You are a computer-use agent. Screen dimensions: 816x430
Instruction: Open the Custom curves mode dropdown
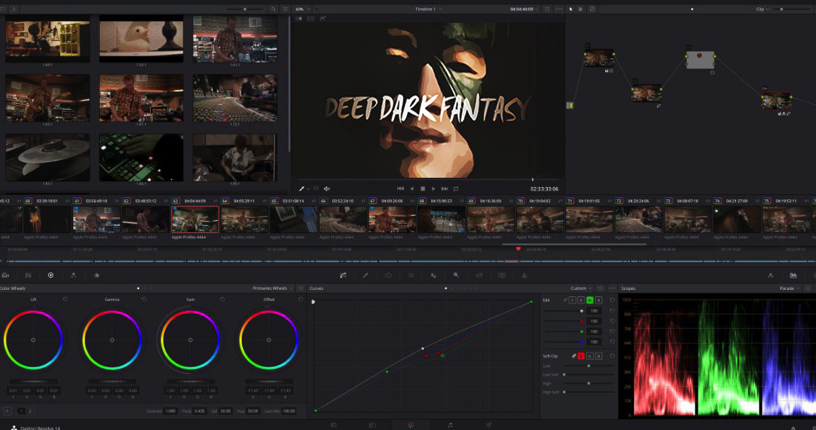tap(581, 288)
